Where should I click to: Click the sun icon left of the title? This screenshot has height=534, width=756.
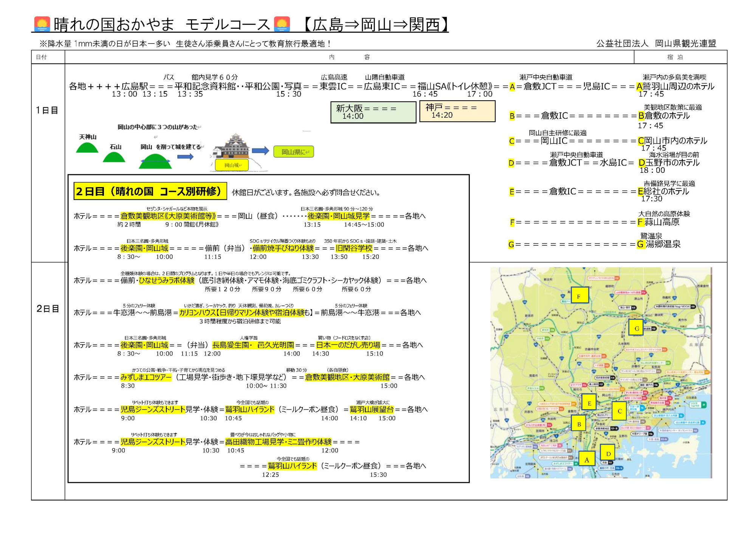tap(42, 23)
